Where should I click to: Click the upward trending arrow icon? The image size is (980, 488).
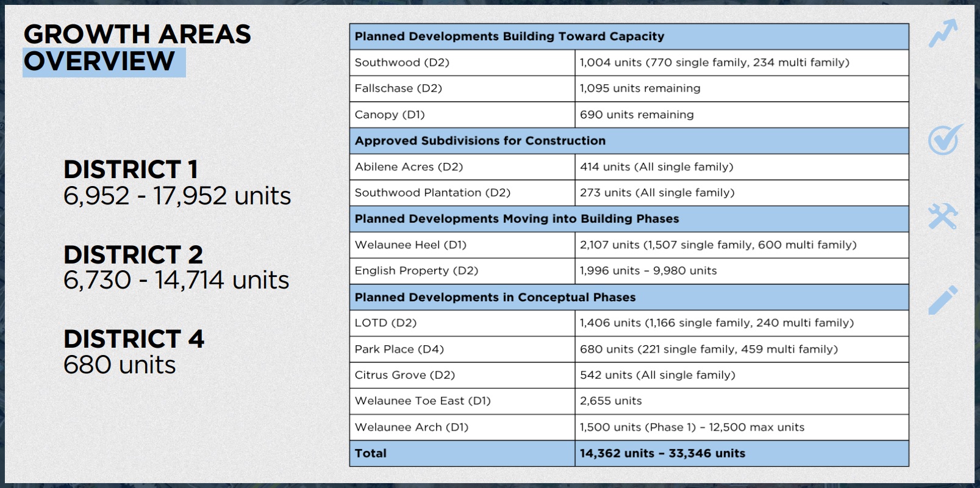(x=943, y=33)
